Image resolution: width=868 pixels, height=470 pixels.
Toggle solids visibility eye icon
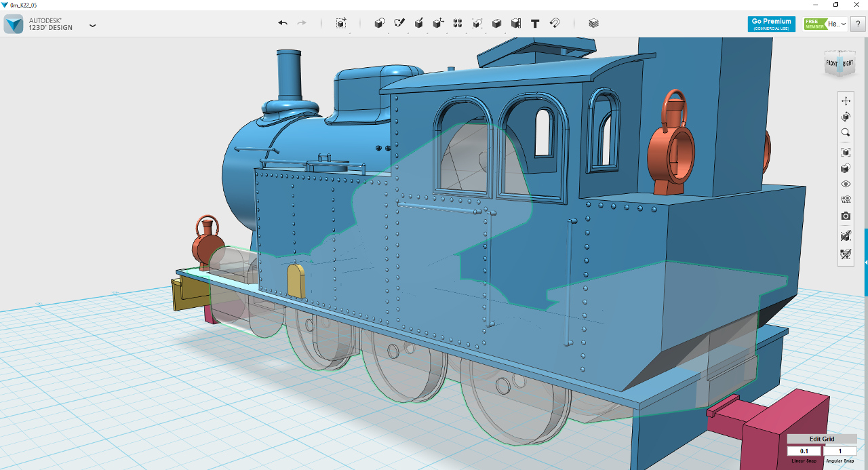(846, 184)
